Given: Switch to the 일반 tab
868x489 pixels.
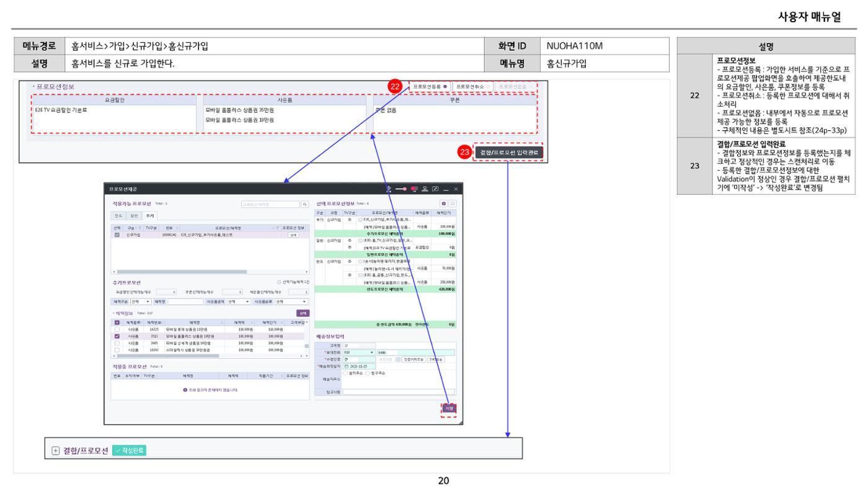Looking at the screenshot, I should click(x=133, y=215).
